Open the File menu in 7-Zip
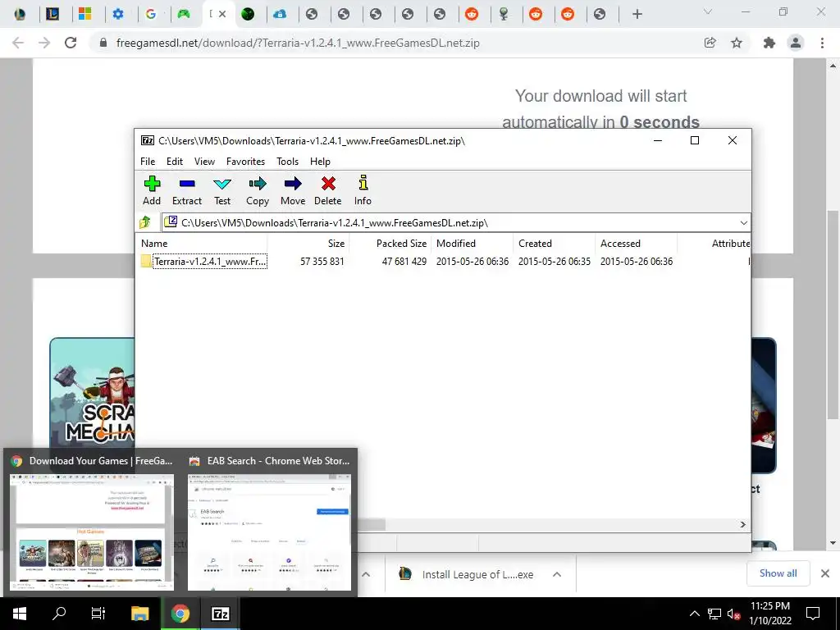Screen dimensions: 840x630 coord(148,162)
